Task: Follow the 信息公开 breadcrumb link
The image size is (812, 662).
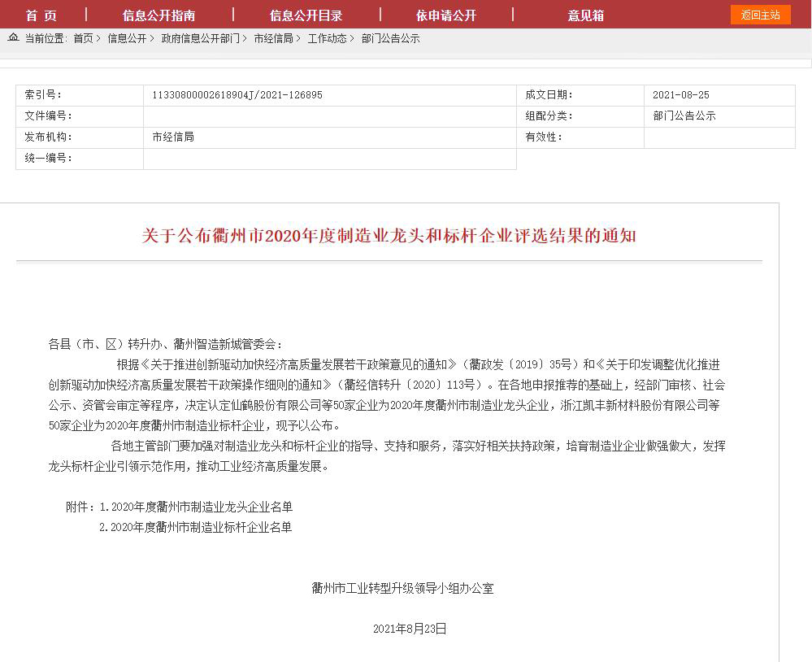Action: pyautogui.click(x=127, y=38)
